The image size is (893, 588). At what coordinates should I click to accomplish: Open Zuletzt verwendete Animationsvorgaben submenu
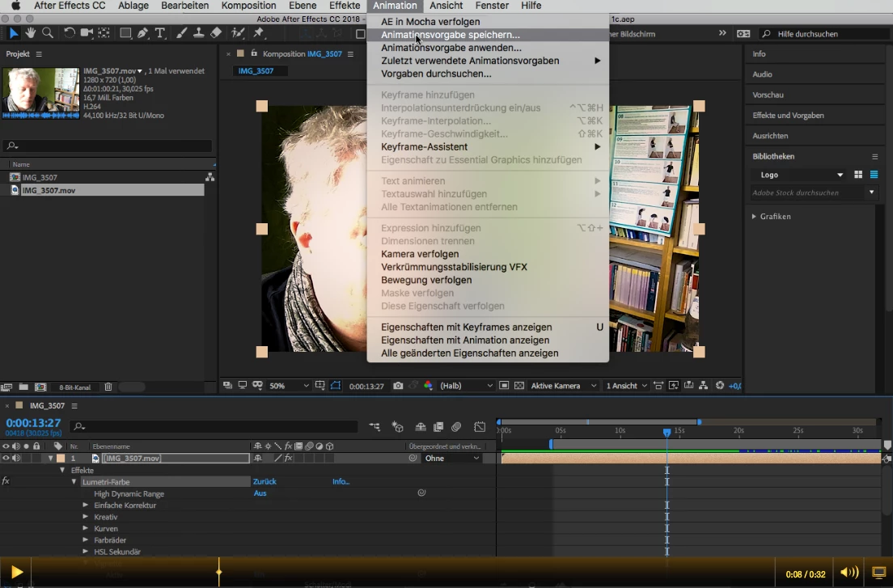click(x=488, y=61)
